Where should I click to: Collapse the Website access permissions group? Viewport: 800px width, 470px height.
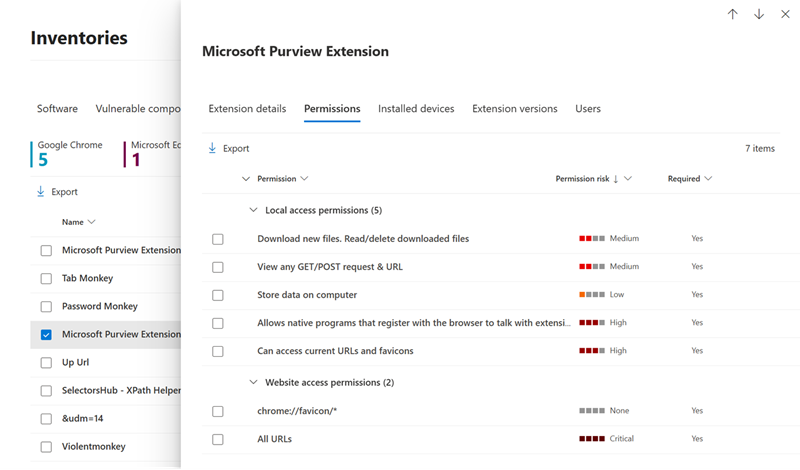(253, 382)
